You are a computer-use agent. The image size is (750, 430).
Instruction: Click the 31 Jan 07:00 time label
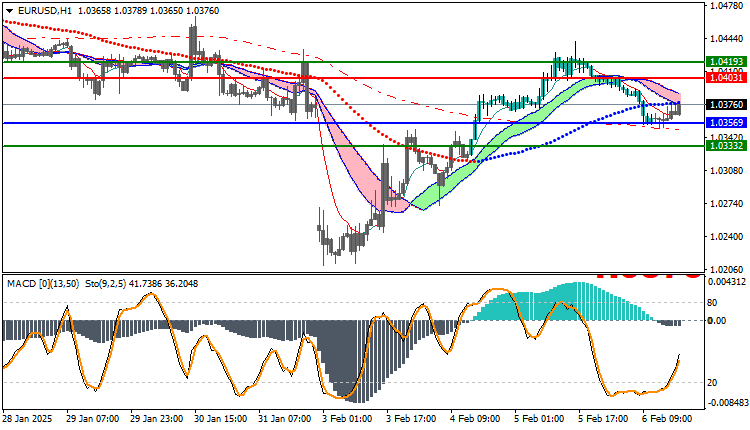point(285,419)
